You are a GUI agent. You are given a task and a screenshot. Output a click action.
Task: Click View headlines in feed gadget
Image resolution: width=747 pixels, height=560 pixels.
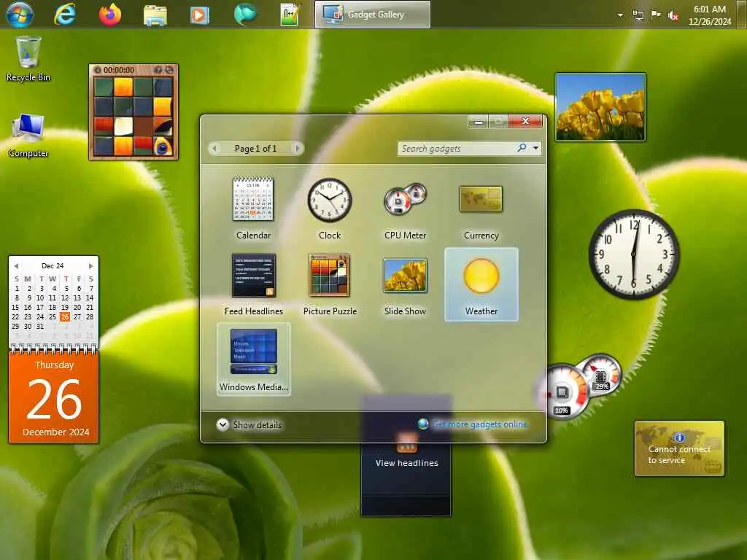(406, 463)
